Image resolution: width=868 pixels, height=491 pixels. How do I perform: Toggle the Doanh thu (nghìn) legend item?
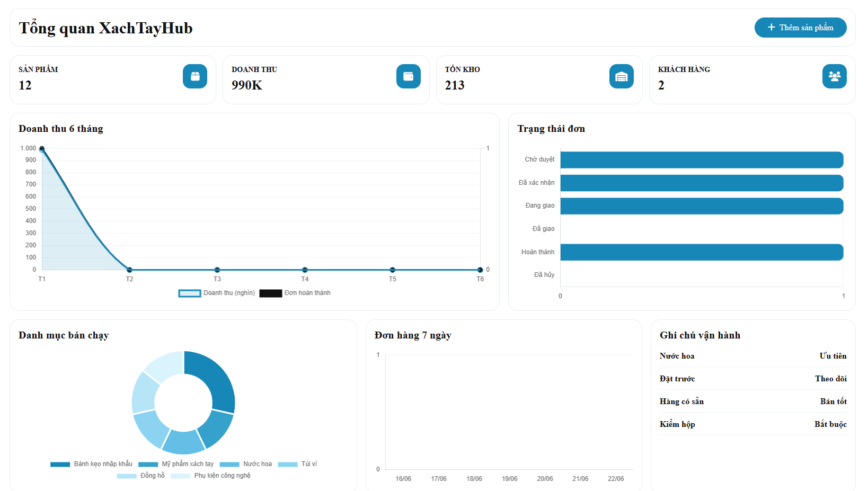click(x=217, y=293)
